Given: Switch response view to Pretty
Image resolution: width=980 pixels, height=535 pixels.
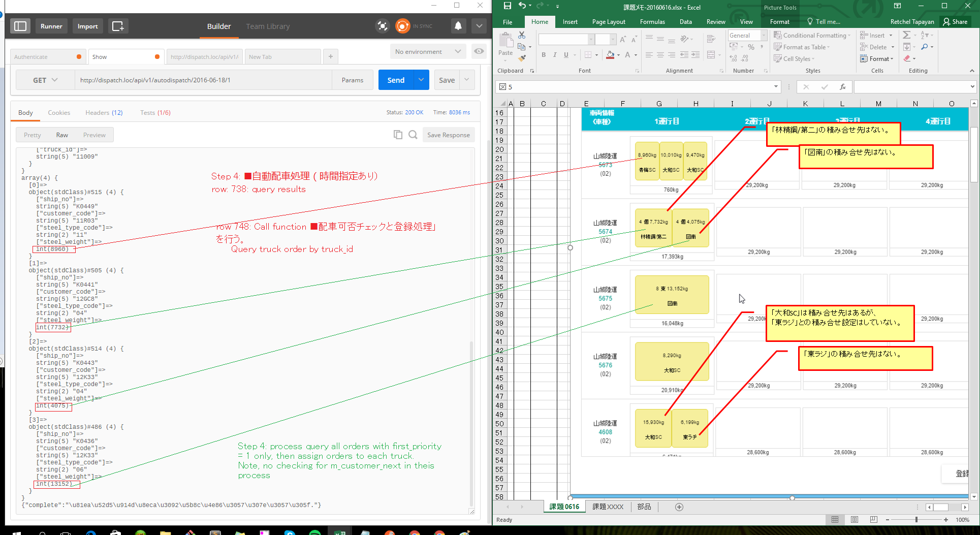Looking at the screenshot, I should click(x=32, y=135).
